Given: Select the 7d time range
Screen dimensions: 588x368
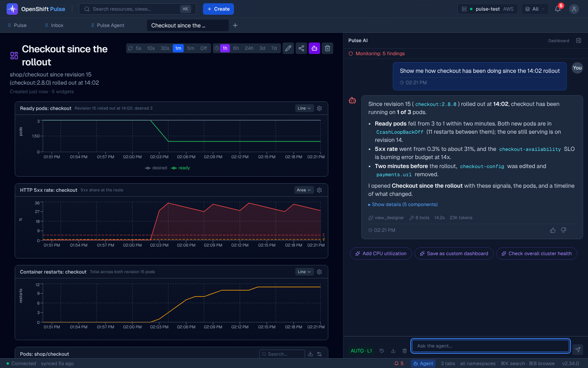Looking at the screenshot, I should [x=274, y=48].
